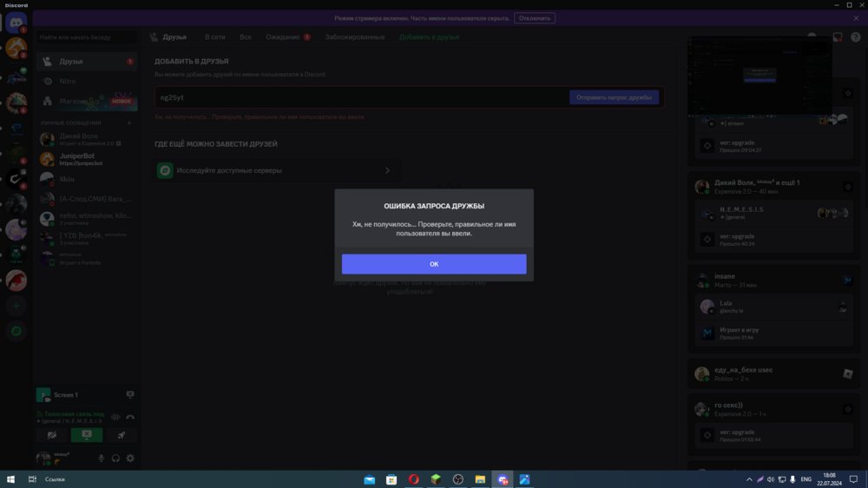Image resolution: width=868 pixels, height=488 pixels.
Task: Switch to the В сети tab
Action: pos(214,37)
